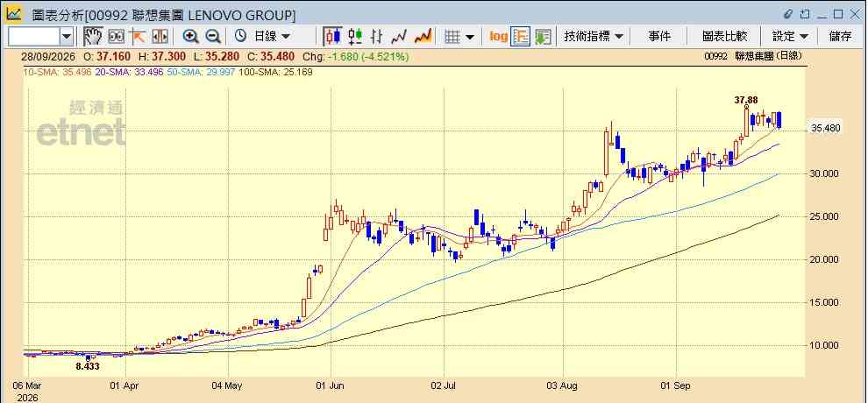The height and width of the screenshot is (403, 868).
Task: Click the 儲存 save button
Action: (840, 37)
